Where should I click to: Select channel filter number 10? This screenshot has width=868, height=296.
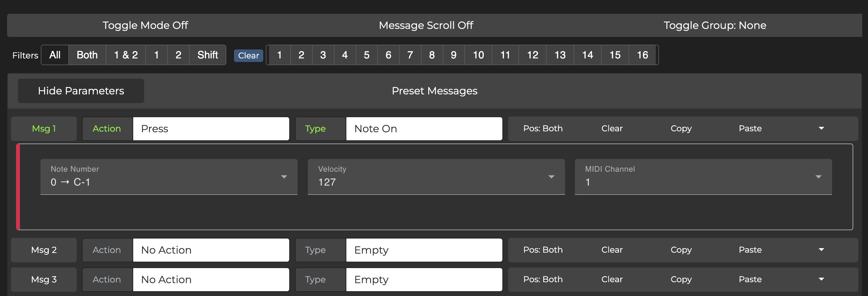[x=478, y=55]
